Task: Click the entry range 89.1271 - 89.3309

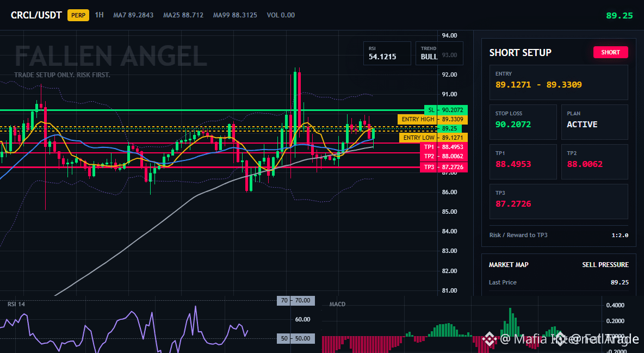Action: 538,85
